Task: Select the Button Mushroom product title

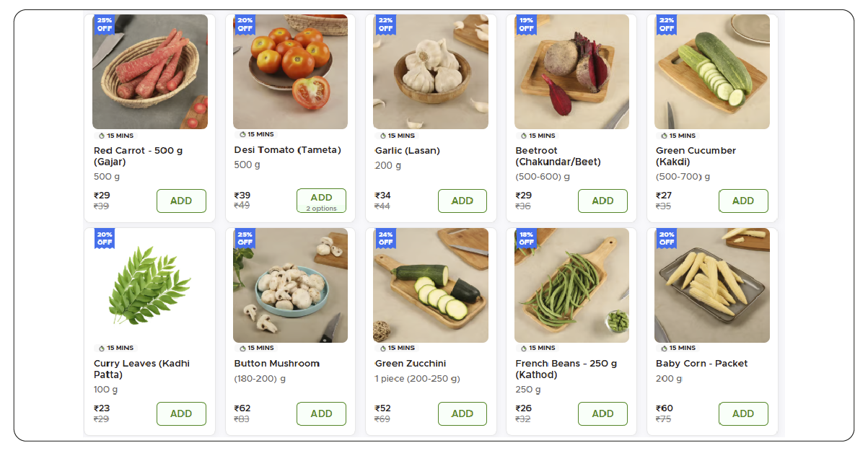Action: (277, 364)
